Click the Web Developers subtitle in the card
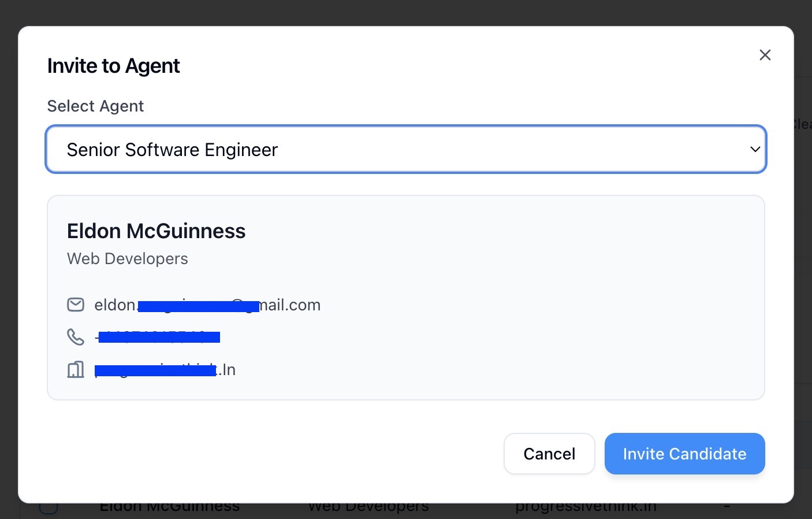The height and width of the screenshot is (519, 812). (127, 259)
